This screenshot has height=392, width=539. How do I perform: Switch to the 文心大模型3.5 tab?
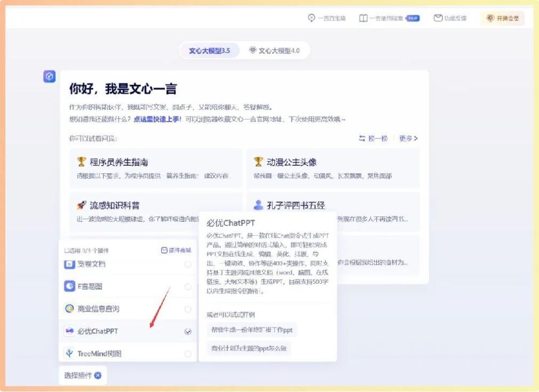[x=209, y=51]
